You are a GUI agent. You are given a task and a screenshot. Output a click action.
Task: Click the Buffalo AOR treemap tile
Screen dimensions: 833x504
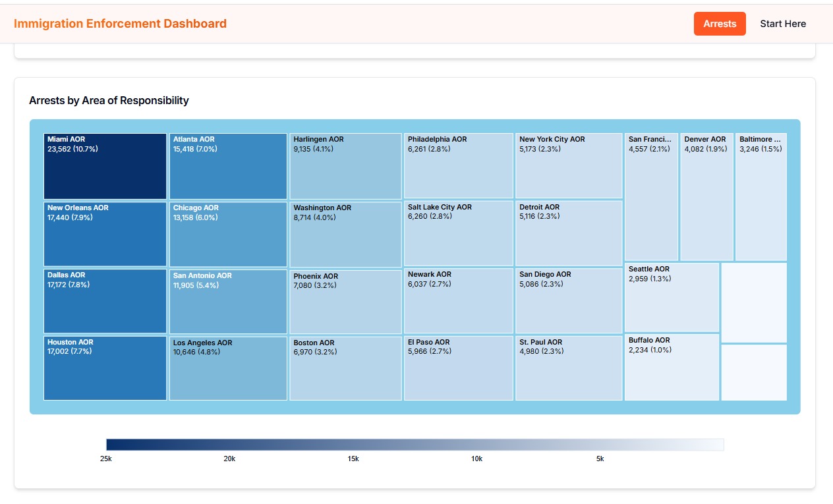(x=671, y=367)
